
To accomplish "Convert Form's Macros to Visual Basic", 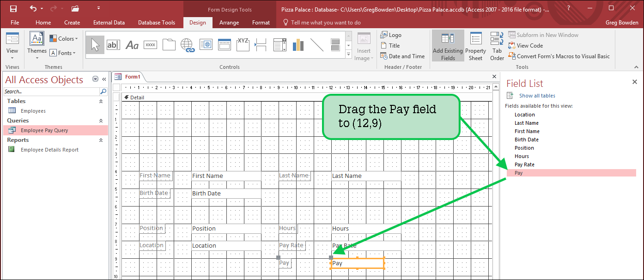I will point(559,56).
